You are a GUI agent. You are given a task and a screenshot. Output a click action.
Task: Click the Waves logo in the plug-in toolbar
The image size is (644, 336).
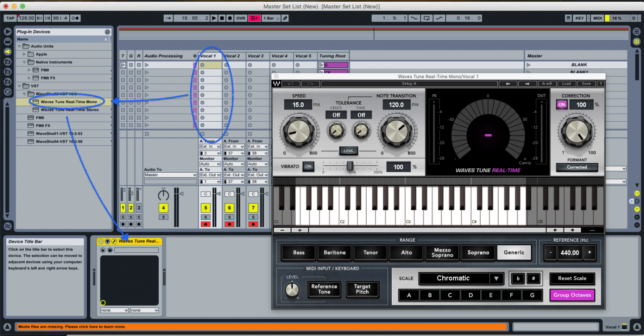(x=277, y=84)
